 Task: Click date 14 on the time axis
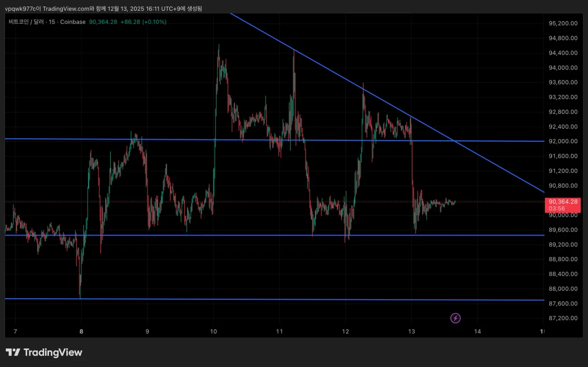click(478, 331)
